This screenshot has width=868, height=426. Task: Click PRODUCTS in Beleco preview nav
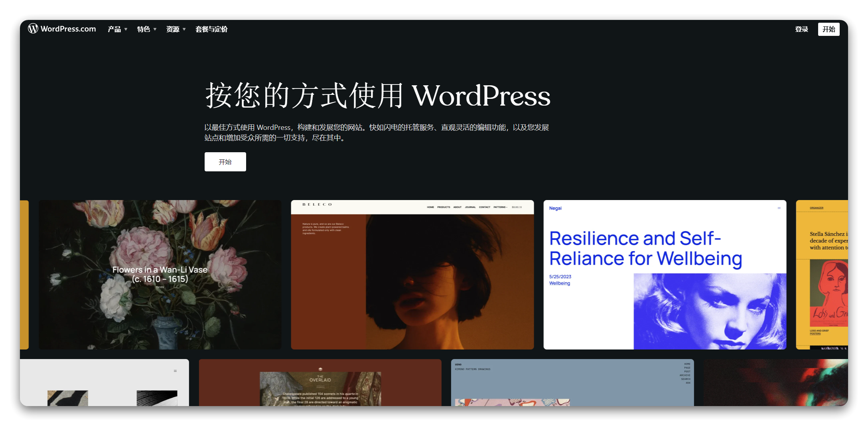pos(444,207)
